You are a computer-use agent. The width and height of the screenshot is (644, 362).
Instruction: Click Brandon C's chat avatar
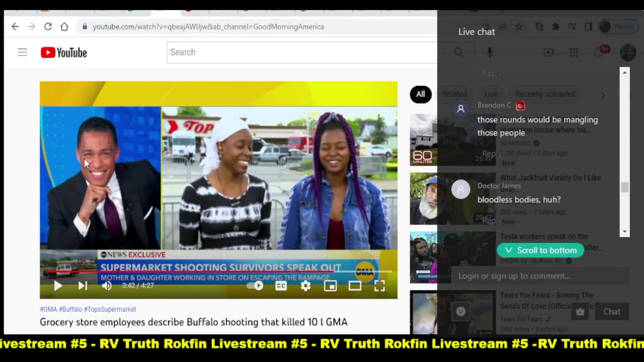point(460,109)
